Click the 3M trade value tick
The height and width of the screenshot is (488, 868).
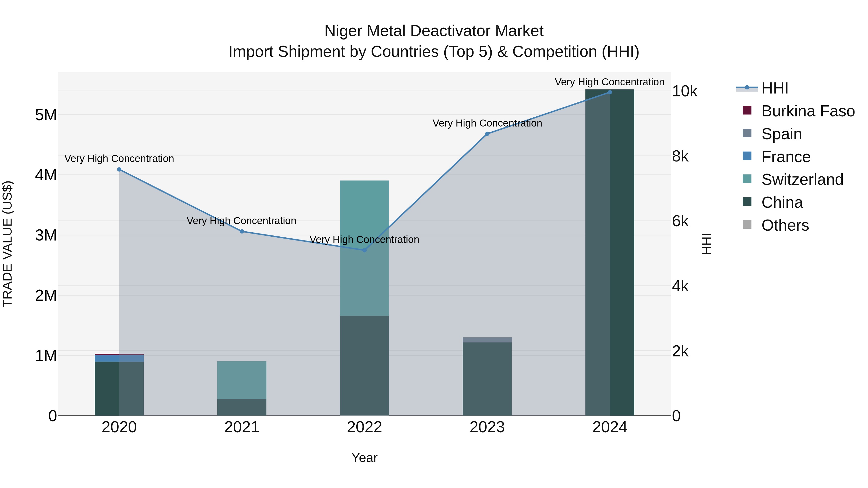coord(46,235)
